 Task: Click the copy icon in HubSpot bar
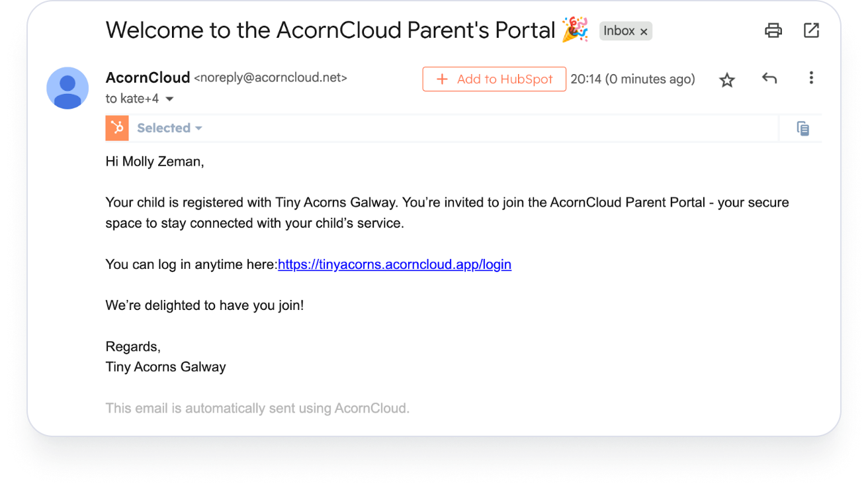point(803,128)
